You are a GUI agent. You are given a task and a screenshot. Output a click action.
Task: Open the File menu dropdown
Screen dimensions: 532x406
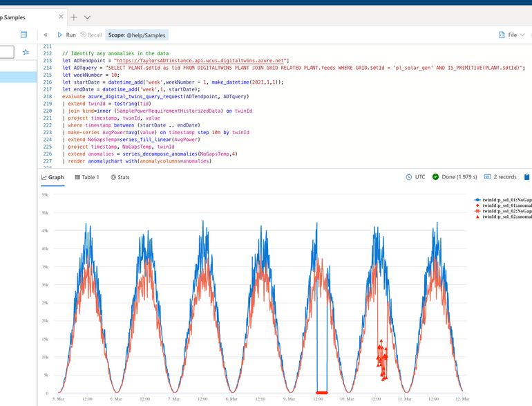pyautogui.click(x=511, y=35)
